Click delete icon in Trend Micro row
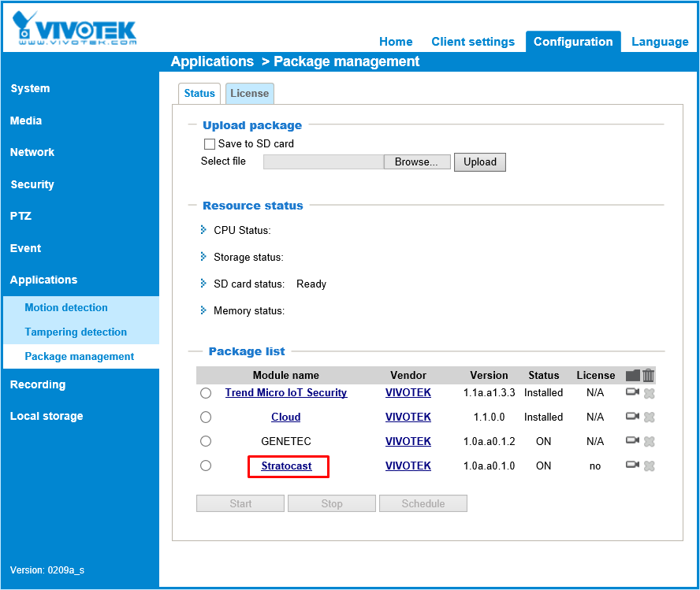700x590 pixels. 649,393
